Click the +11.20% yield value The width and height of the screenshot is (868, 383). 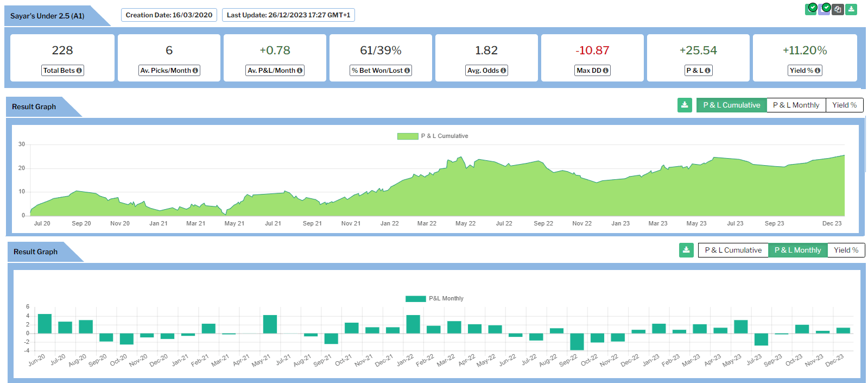click(x=804, y=51)
